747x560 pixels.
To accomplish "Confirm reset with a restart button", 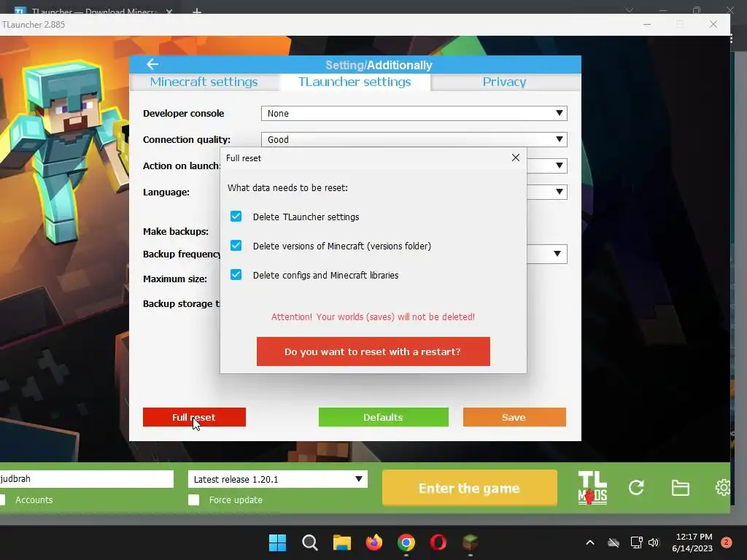I will click(x=373, y=351).
